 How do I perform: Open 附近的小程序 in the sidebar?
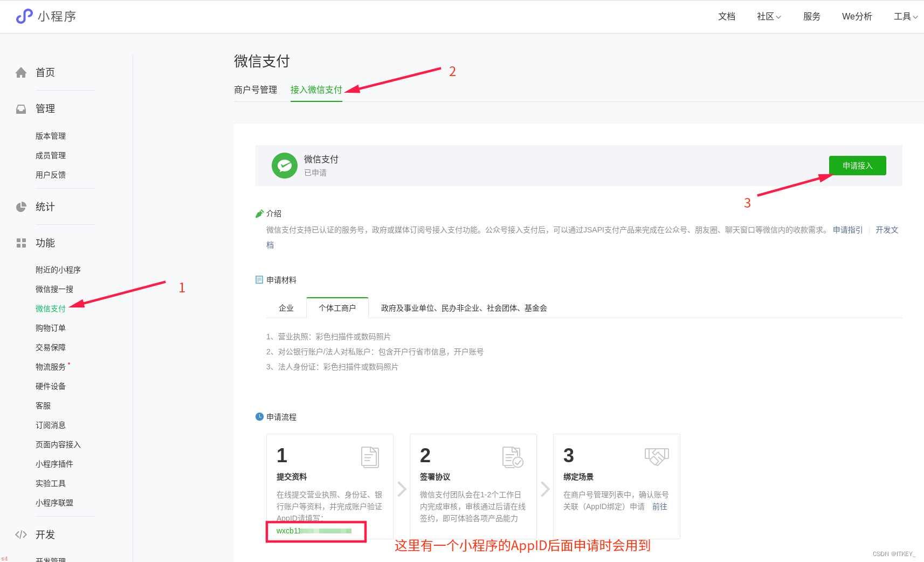pos(58,270)
